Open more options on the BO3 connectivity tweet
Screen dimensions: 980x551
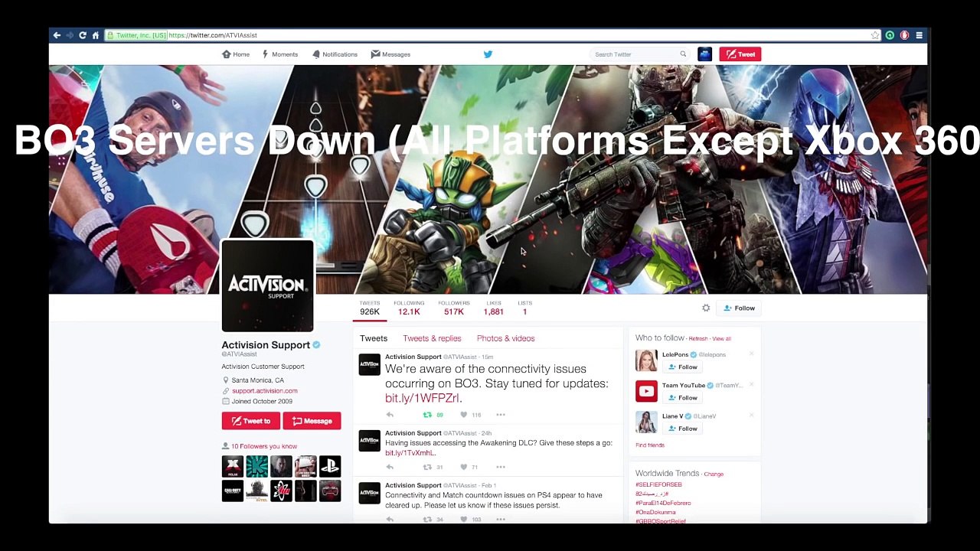[x=501, y=415]
